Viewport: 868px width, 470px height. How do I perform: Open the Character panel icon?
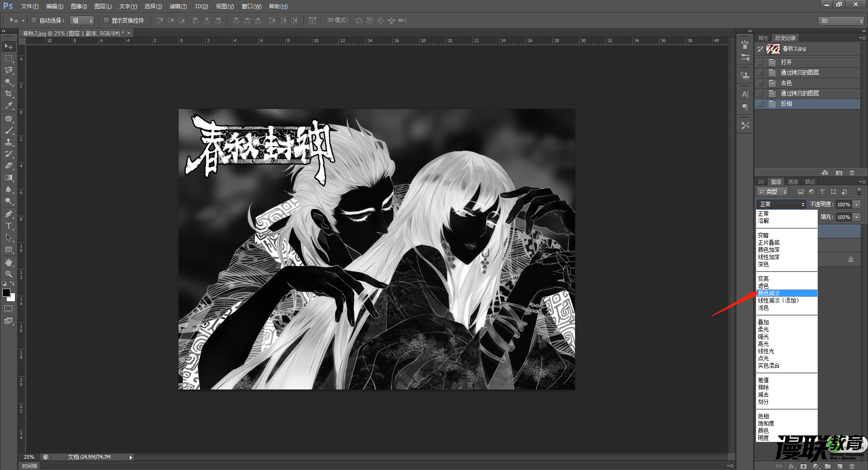point(745,94)
